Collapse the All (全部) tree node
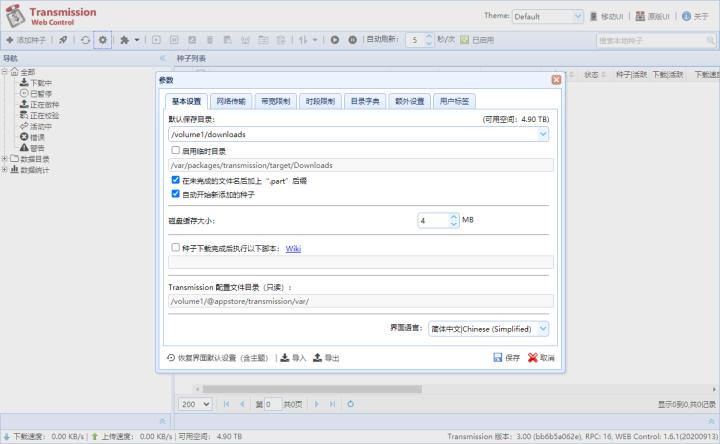Screen dimensions: 720x444 tap(4, 72)
